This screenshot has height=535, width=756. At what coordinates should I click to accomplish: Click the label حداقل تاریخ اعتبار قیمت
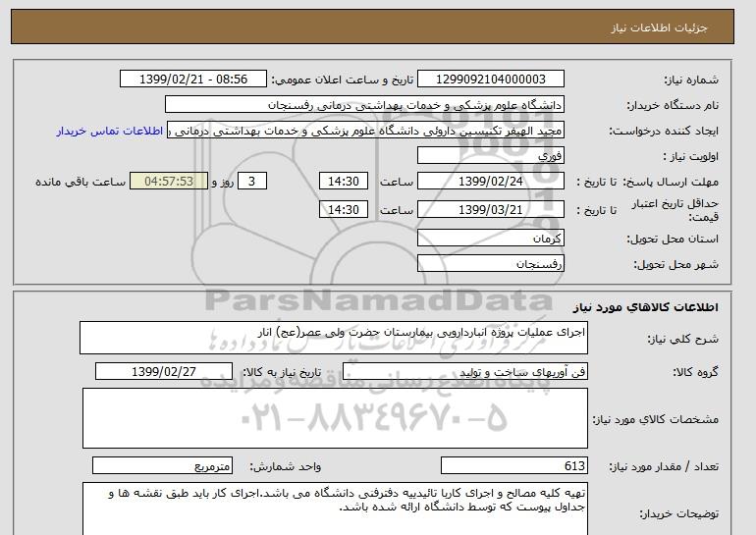tap(675, 210)
